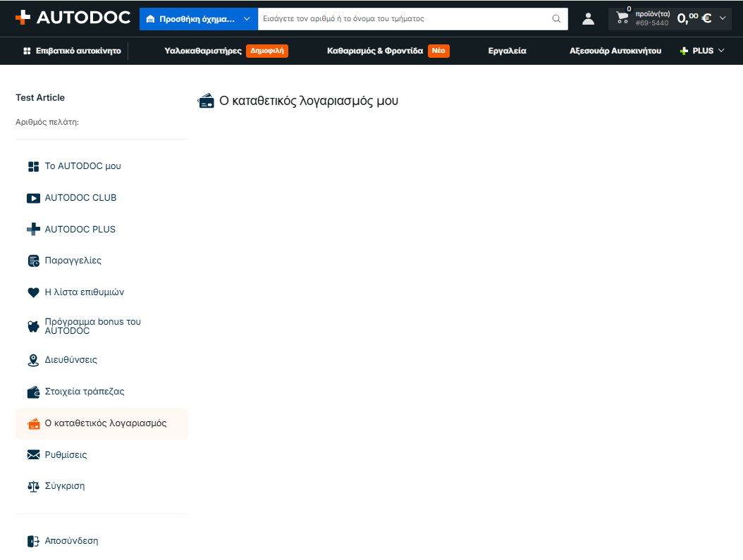Click the Αποσύνδεση logout icon

click(x=33, y=541)
